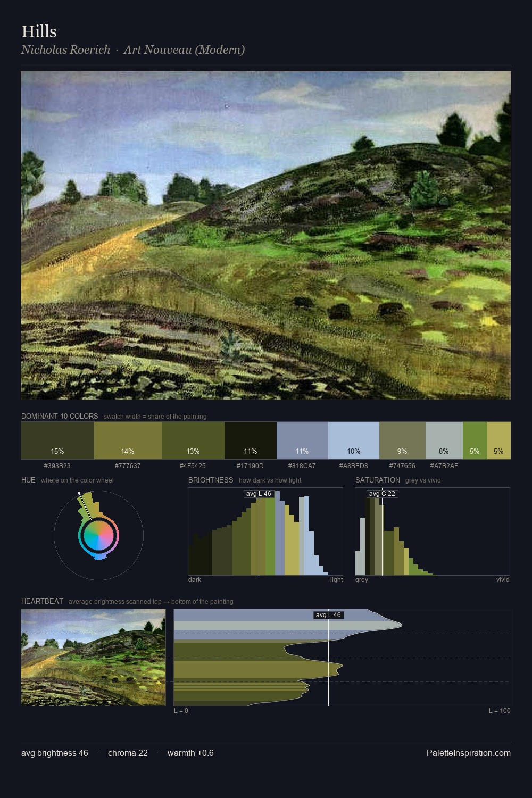Pick the 8% grey swatch #A7B2AF
Screen dimensions: 532x798
click(x=444, y=440)
